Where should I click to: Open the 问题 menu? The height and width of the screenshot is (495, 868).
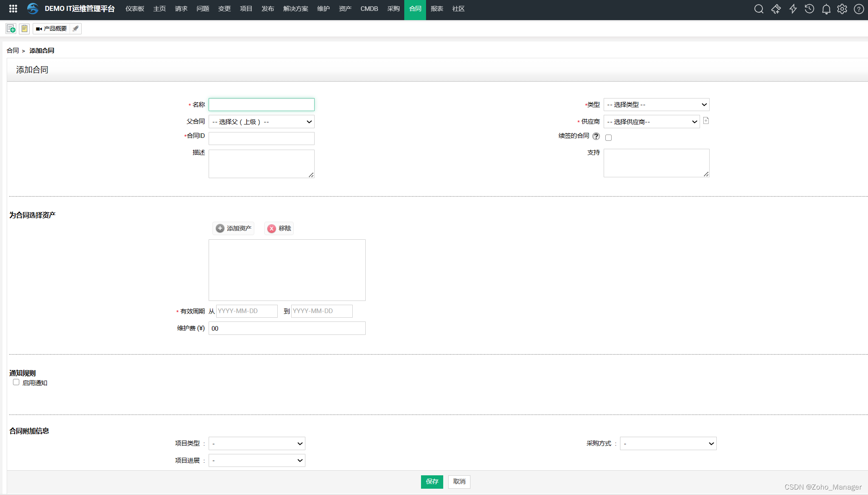203,9
